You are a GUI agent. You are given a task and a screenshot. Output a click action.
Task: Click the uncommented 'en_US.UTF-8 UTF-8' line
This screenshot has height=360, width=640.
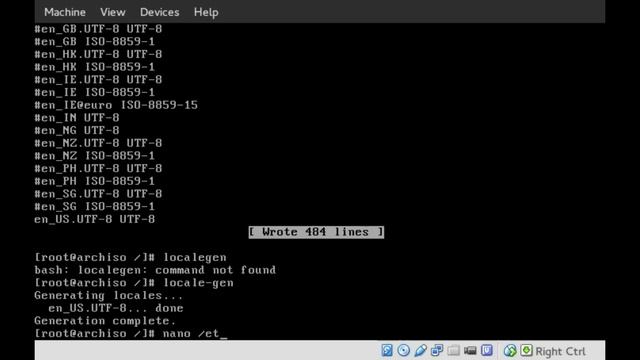tap(95, 219)
